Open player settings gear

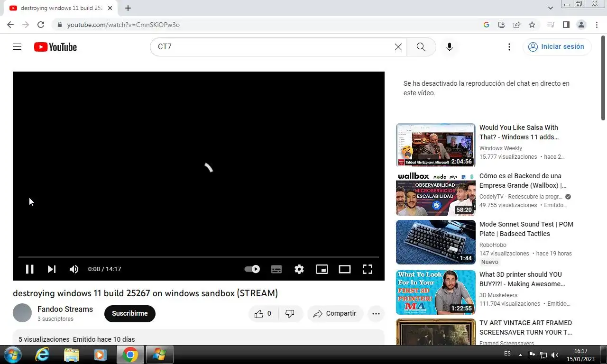pyautogui.click(x=299, y=269)
